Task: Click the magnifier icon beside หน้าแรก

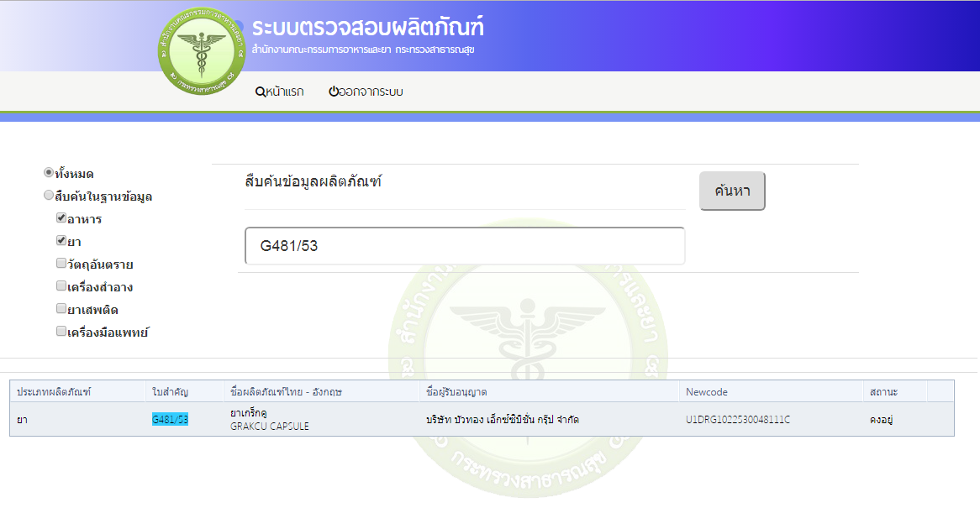Action: [260, 92]
